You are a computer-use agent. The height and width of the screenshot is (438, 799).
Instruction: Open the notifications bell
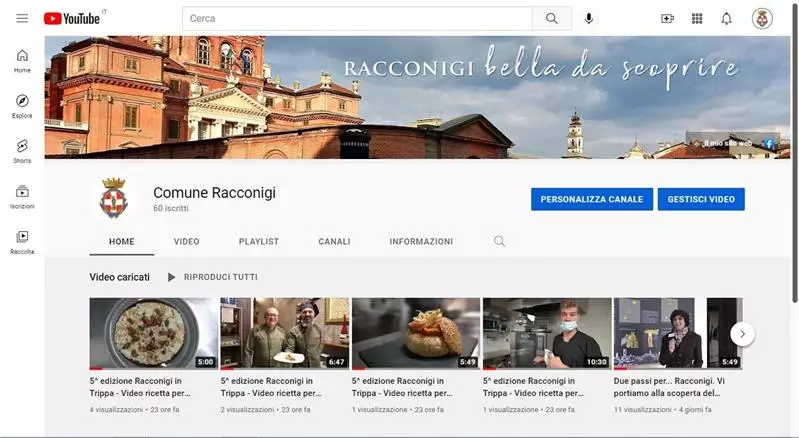[x=727, y=18]
